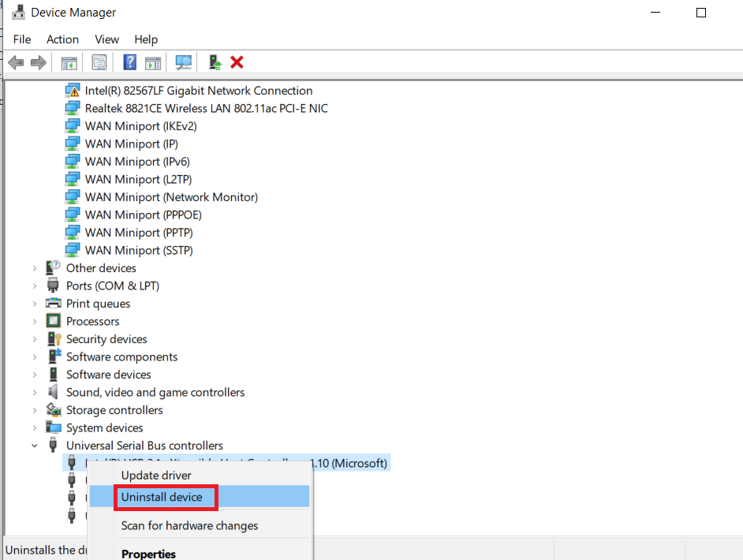Click the Show/Hide Console Tree icon
Screen dimensions: 743x560
click(69, 62)
